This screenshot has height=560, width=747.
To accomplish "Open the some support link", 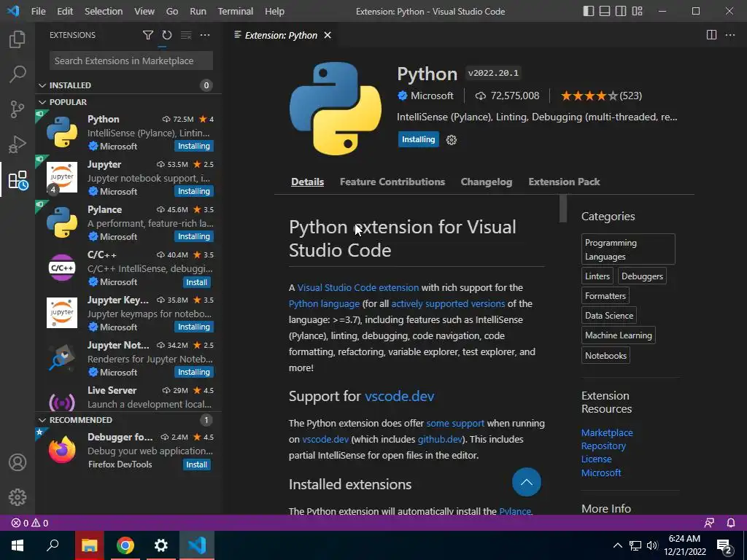I will (x=455, y=424).
